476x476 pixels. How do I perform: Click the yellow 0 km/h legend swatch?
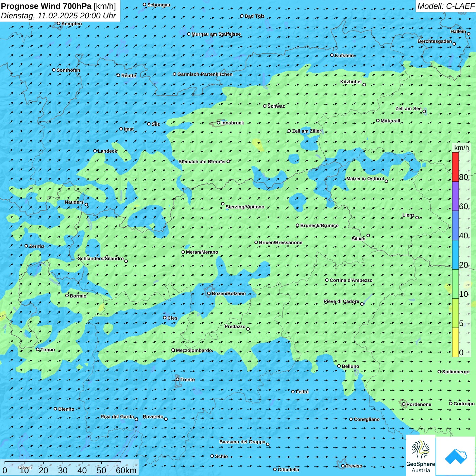pyautogui.click(x=455, y=342)
